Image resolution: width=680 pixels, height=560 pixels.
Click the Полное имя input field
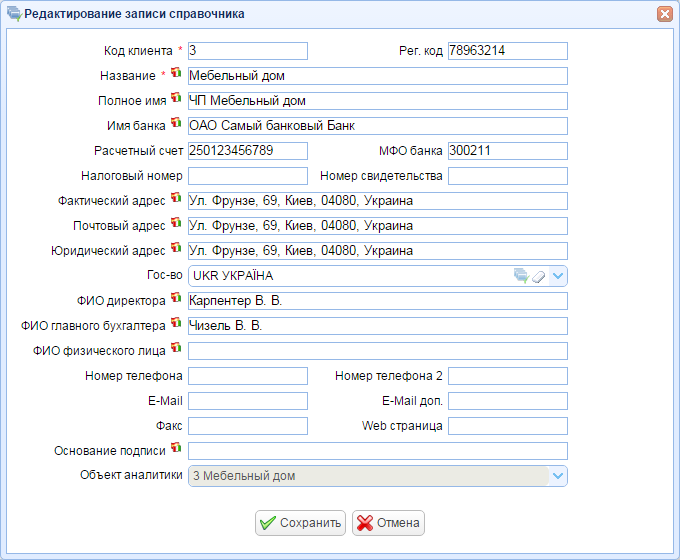(378, 101)
